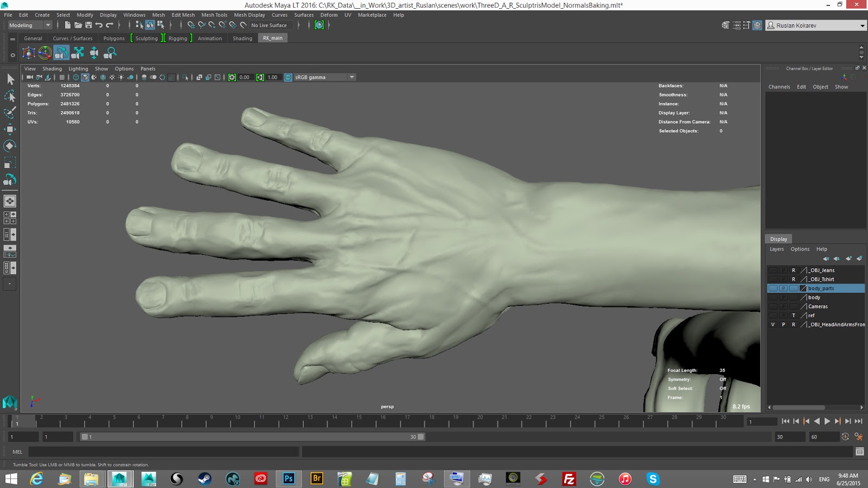Open Adobe Bridge from the taskbar
The image size is (868, 488).
[317, 478]
